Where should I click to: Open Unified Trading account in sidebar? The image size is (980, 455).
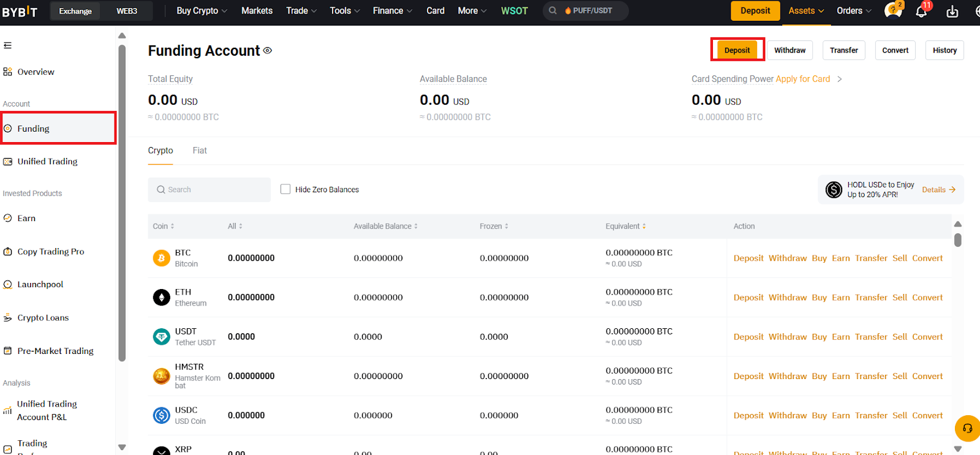40,161
